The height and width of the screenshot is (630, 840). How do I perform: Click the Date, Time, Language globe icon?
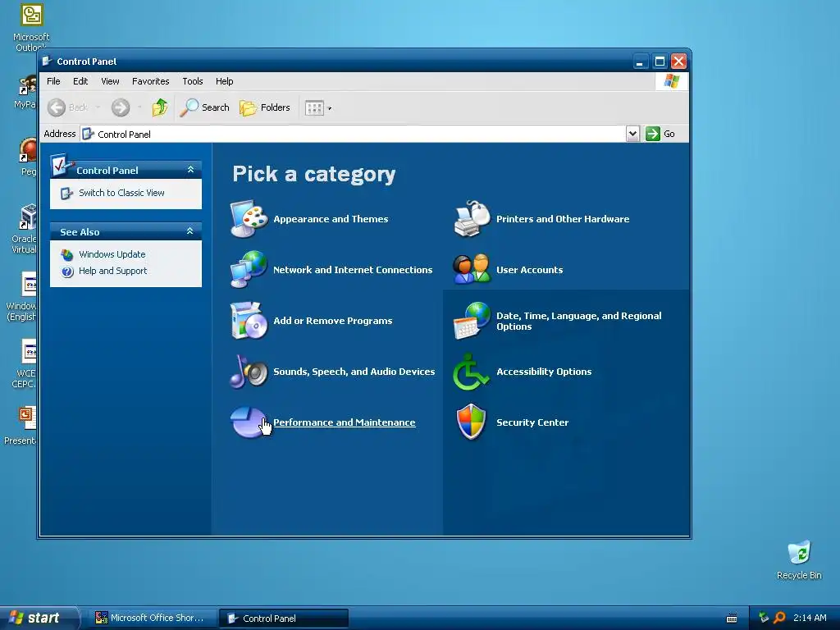[472, 321]
